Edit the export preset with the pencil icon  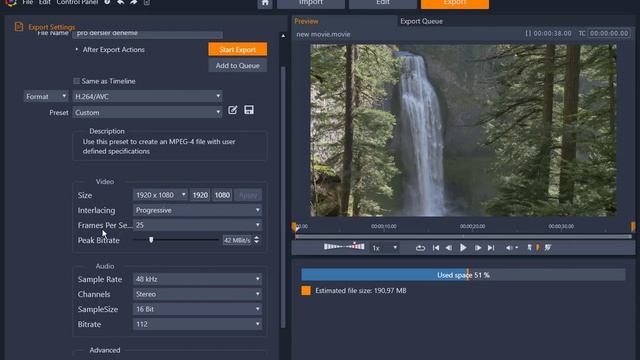click(233, 110)
